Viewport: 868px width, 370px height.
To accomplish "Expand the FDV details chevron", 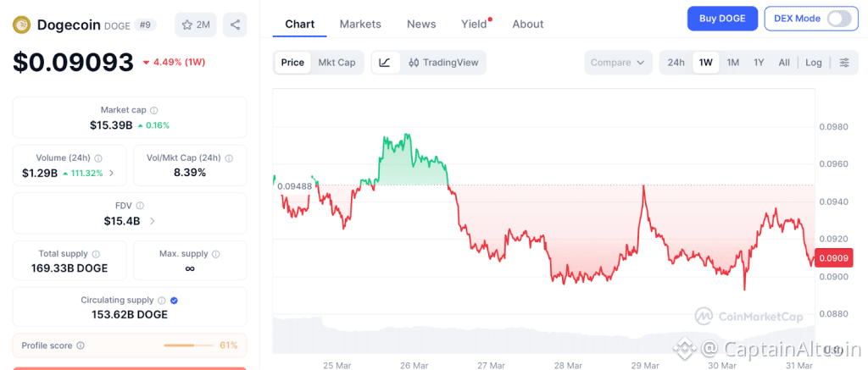I will tap(153, 221).
